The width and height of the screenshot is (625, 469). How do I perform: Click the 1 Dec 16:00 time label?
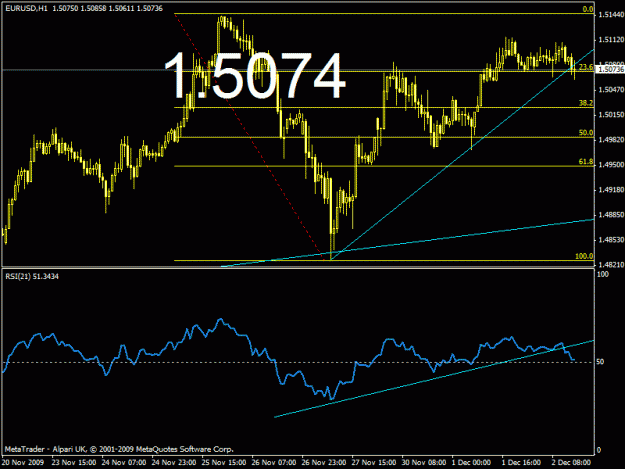pyautogui.click(x=521, y=463)
